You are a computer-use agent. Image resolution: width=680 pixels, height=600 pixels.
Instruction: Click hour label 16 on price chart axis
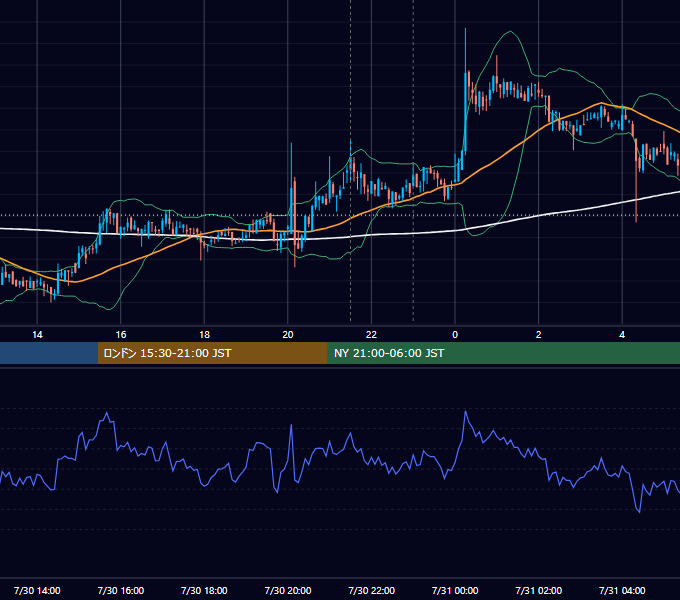[121, 334]
